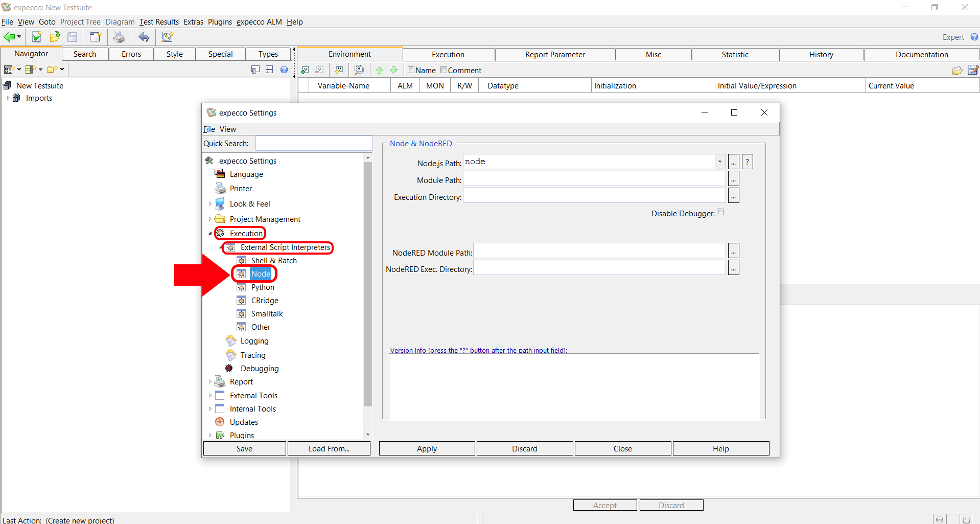Click the green move-up arrow in Environment toolbar
The height and width of the screenshot is (524, 980).
[x=379, y=70]
